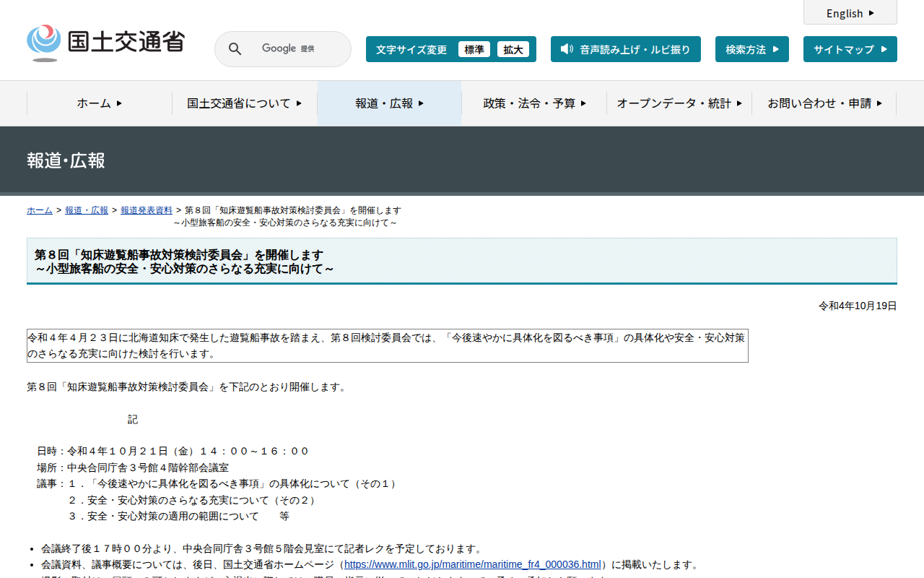Set text size to 標準

pyautogui.click(x=474, y=49)
